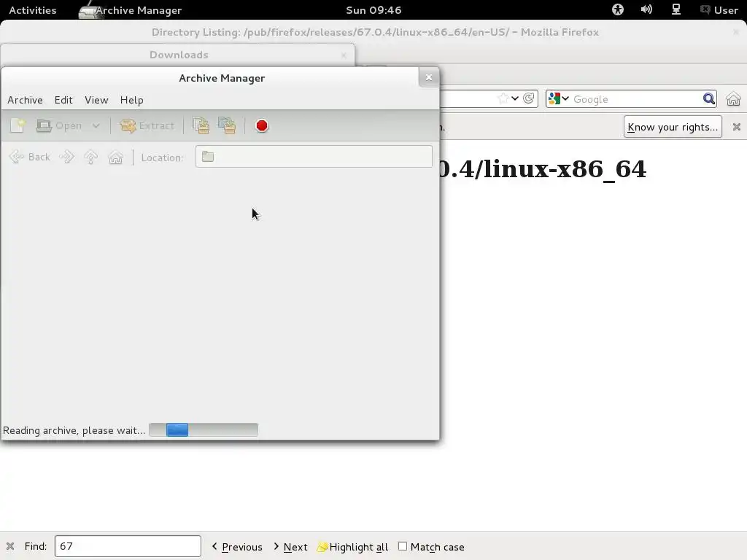Click the Add folder to archive icon
747x560 pixels.
point(228,125)
